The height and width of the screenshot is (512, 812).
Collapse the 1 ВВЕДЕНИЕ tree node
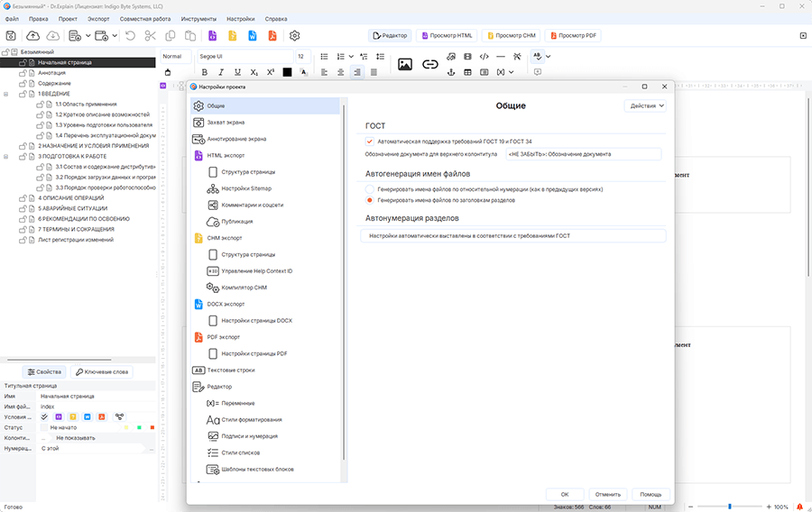point(6,94)
